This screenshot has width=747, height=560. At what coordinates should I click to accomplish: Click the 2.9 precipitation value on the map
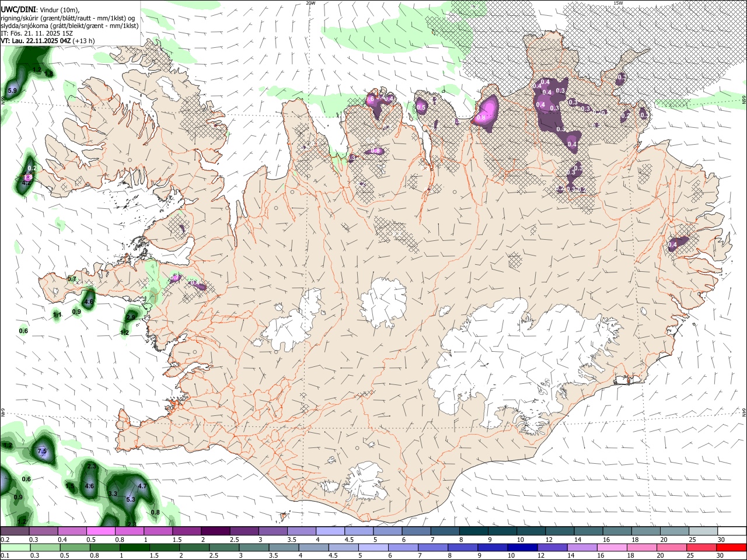coord(131,317)
